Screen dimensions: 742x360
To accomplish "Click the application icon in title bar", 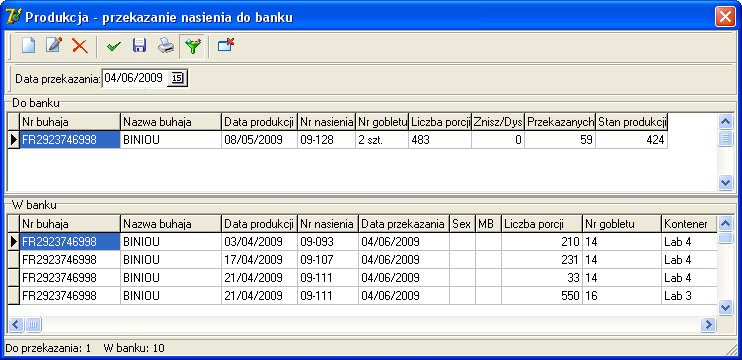I will (x=13, y=17).
